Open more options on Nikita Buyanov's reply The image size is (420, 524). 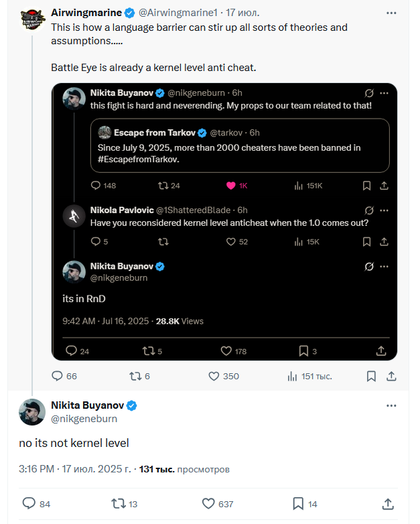pyautogui.click(x=391, y=405)
